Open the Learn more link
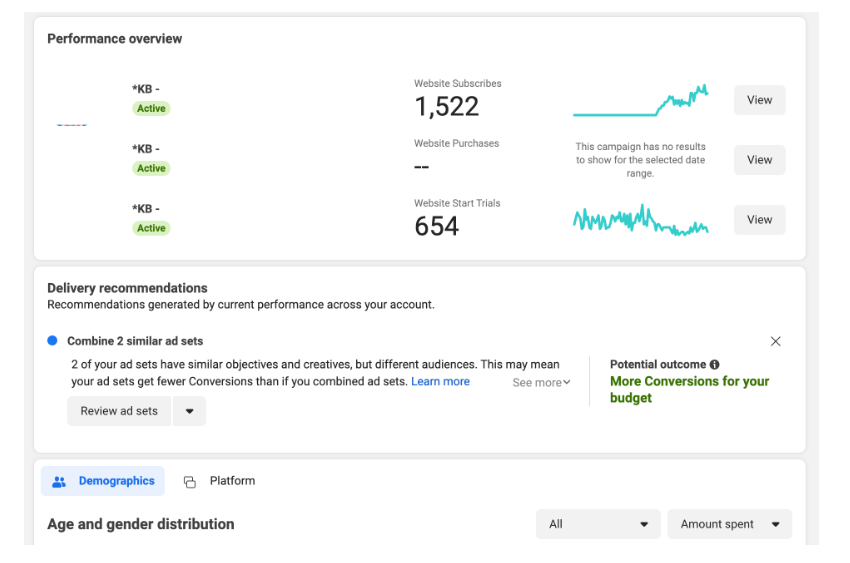The image size is (850, 563). (x=440, y=381)
